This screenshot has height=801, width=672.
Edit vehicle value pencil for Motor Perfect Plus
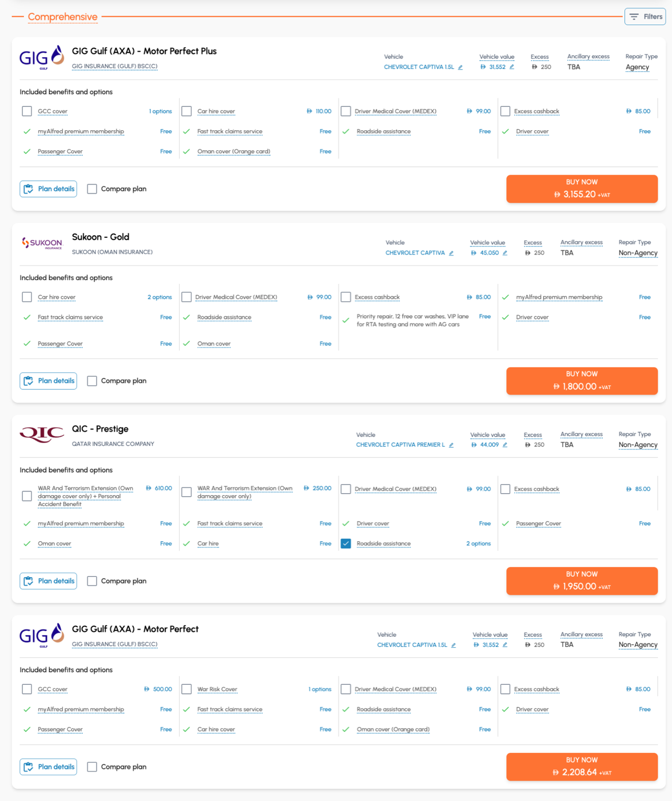point(512,67)
